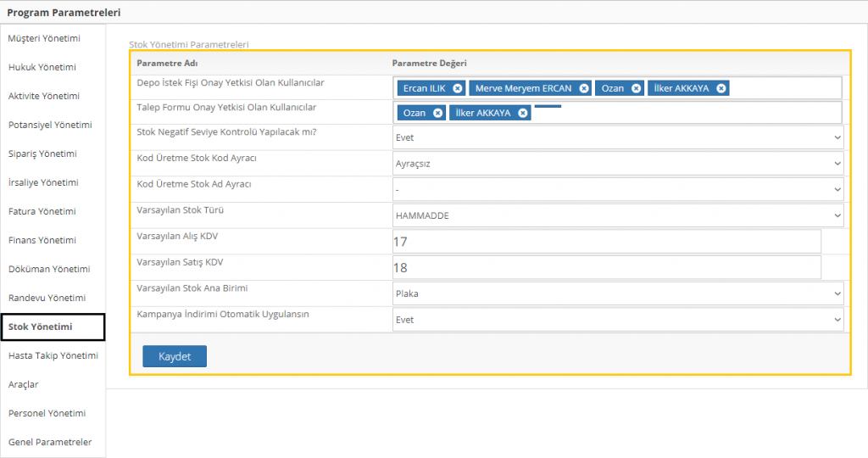Select Genel Parametreler in the sidebar
868x458 pixels.
click(x=50, y=442)
